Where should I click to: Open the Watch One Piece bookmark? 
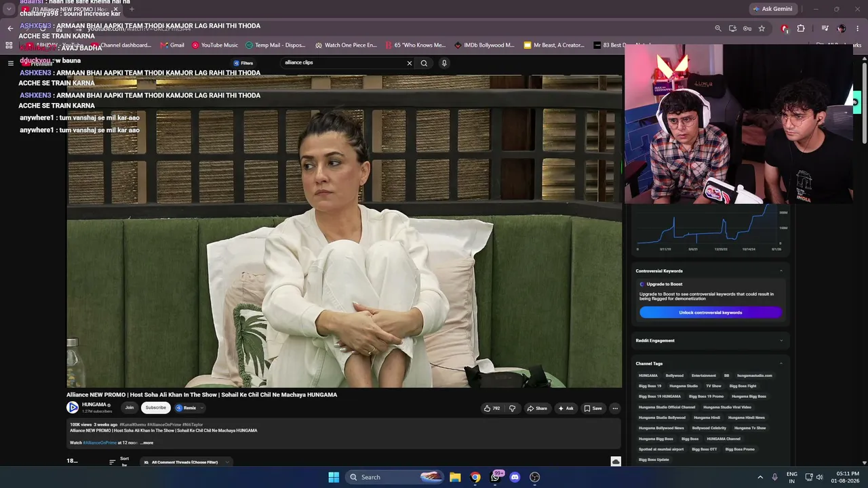pos(346,45)
